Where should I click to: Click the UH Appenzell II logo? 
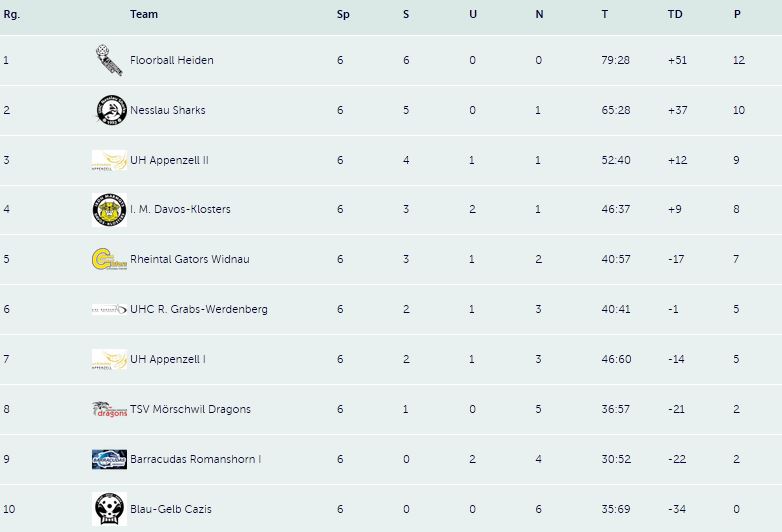109,161
